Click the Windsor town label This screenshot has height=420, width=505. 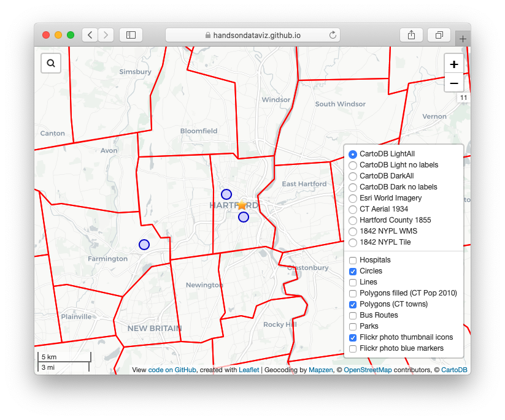pos(276,99)
